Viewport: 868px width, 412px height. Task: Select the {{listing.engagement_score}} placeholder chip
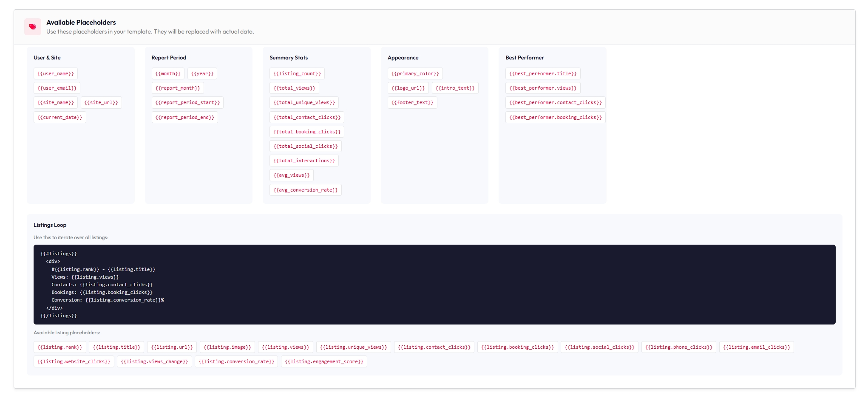324,361
